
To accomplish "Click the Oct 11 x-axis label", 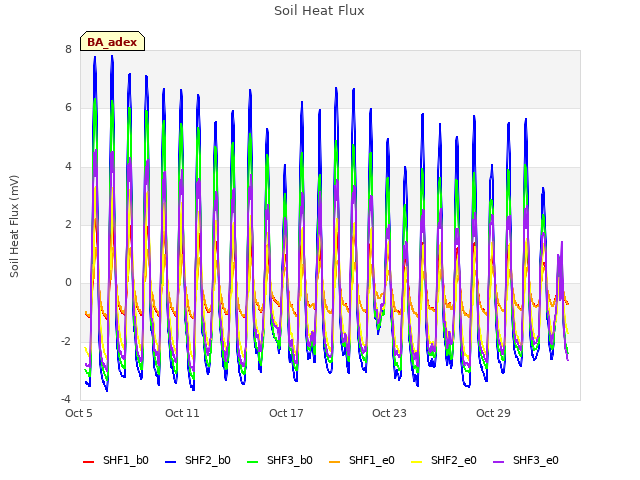I will [x=182, y=413].
